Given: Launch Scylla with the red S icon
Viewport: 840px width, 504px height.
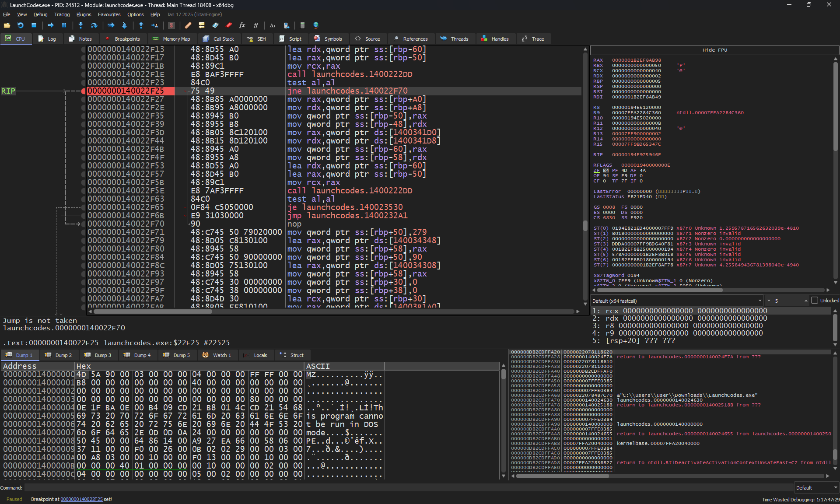Looking at the screenshot, I should [x=171, y=25].
